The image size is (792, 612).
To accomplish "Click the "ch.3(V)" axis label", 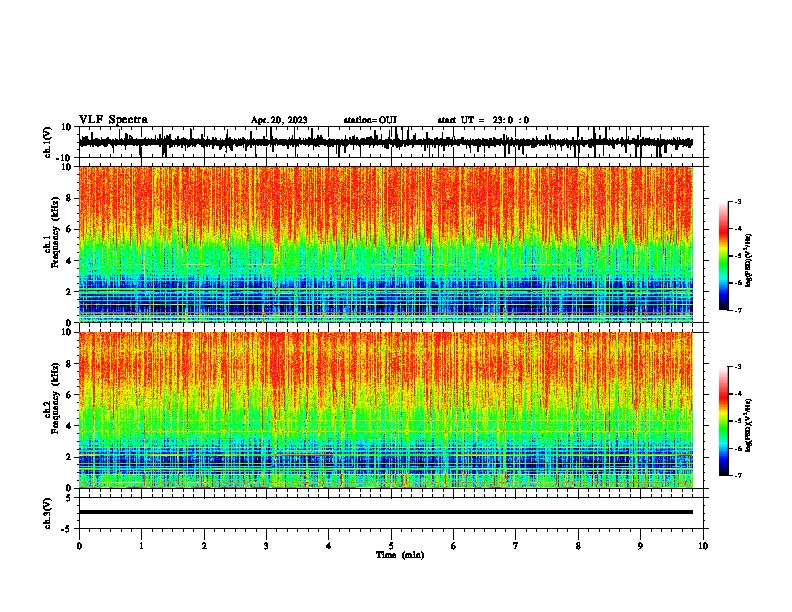I will point(48,513).
